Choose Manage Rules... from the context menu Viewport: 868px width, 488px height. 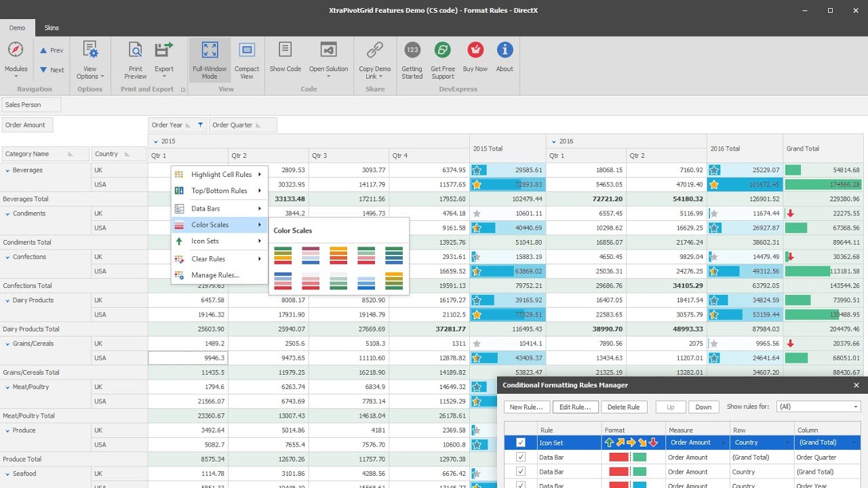tap(219, 275)
